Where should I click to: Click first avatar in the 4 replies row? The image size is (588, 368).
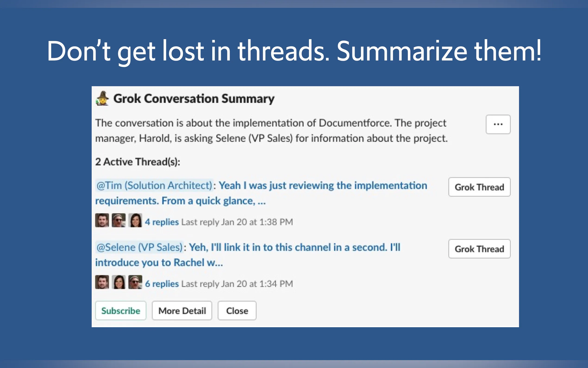click(x=102, y=220)
